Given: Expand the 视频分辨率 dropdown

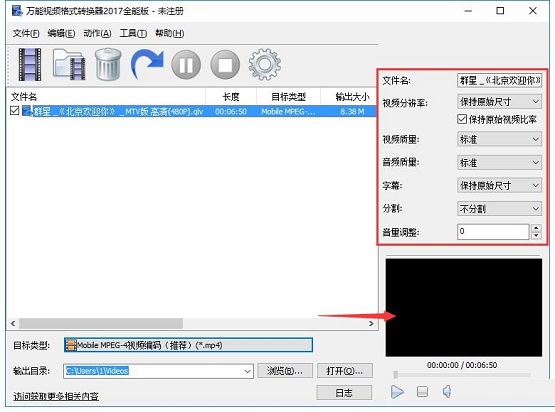Looking at the screenshot, I should (x=499, y=102).
